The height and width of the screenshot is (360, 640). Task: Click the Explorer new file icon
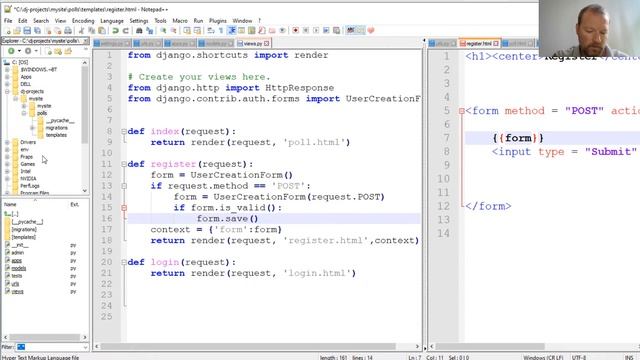[49, 51]
